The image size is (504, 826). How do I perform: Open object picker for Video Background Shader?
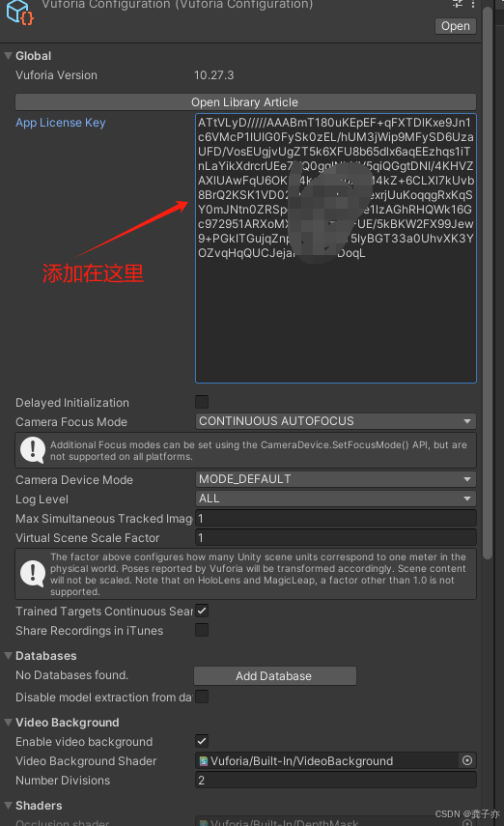click(x=467, y=760)
